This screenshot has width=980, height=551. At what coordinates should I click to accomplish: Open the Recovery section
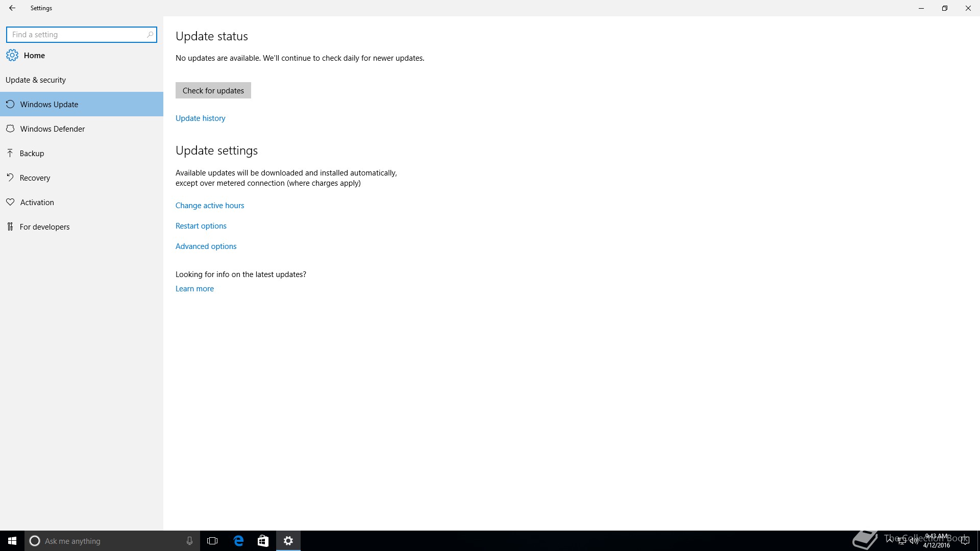pos(82,178)
